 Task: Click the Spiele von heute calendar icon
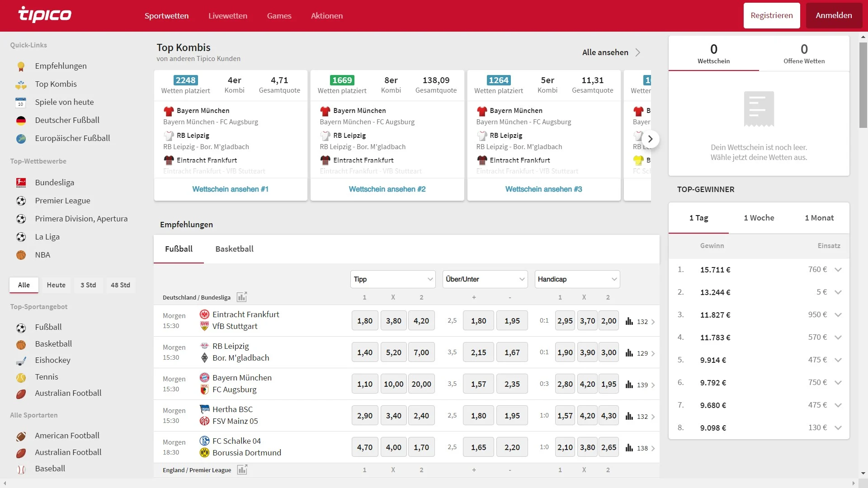tap(21, 103)
